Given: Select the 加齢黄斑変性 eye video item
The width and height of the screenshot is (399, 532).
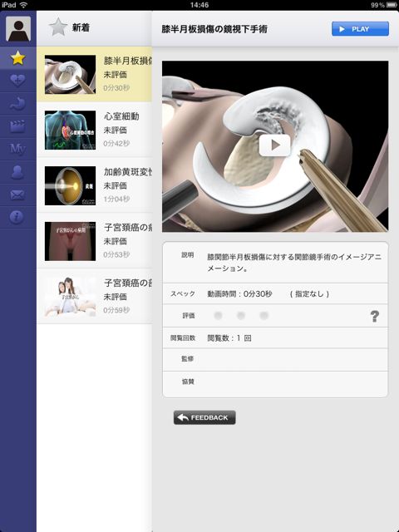Looking at the screenshot, I should click(x=94, y=185).
